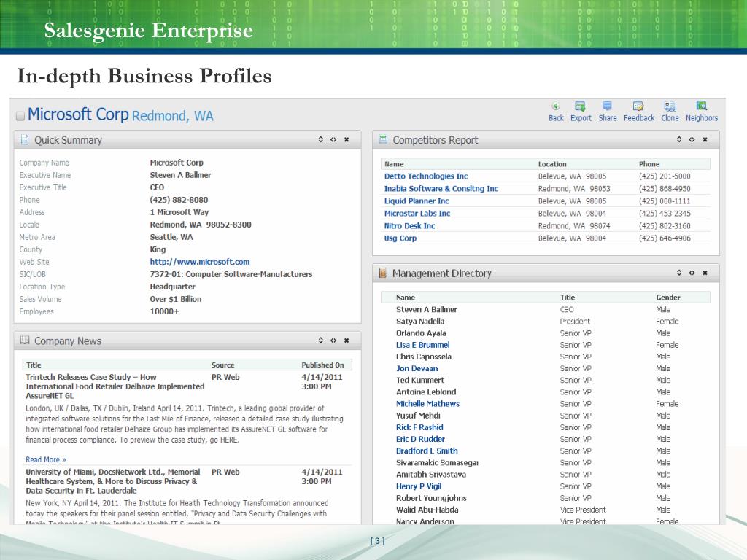747x560 pixels.
Task: Collapse the Competitors Report panel
Action: (x=679, y=139)
